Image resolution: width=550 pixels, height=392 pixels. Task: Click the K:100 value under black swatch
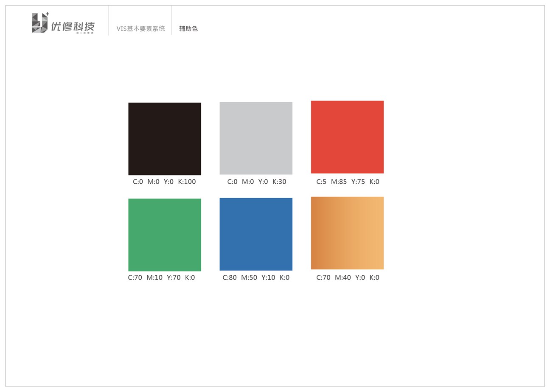coord(187,182)
